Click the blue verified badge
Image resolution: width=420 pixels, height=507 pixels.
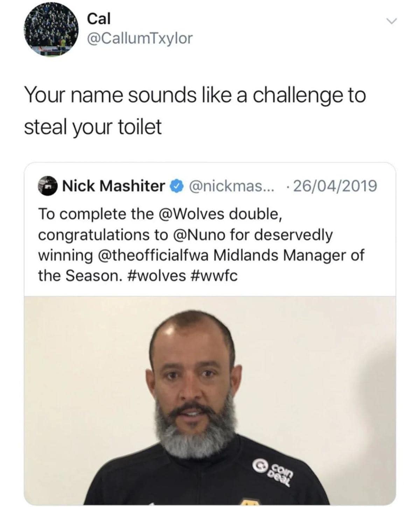pyautogui.click(x=177, y=186)
